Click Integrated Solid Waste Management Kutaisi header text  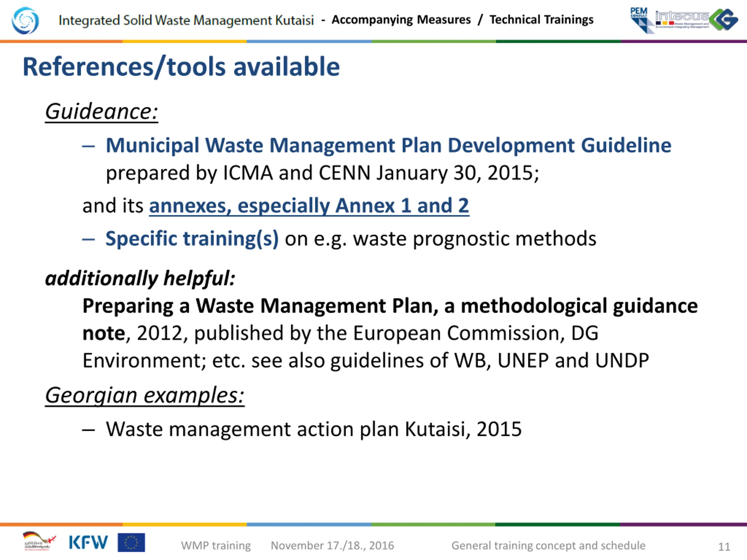[x=186, y=21]
